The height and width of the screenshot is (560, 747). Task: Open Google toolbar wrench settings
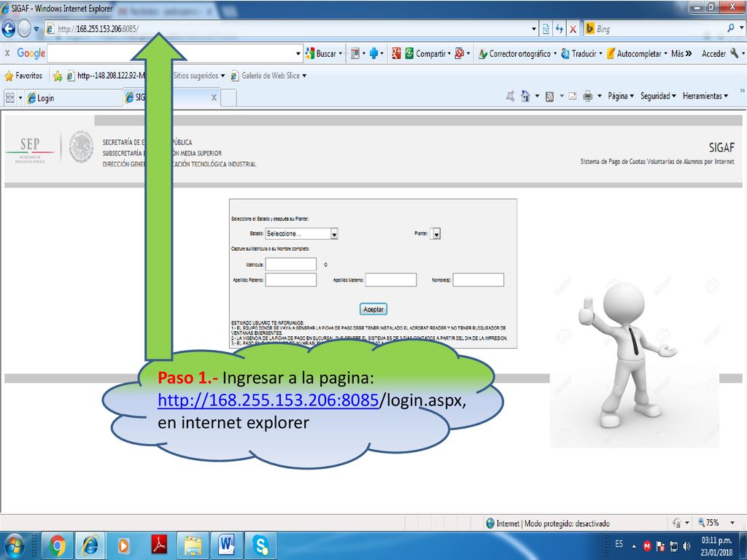734,53
